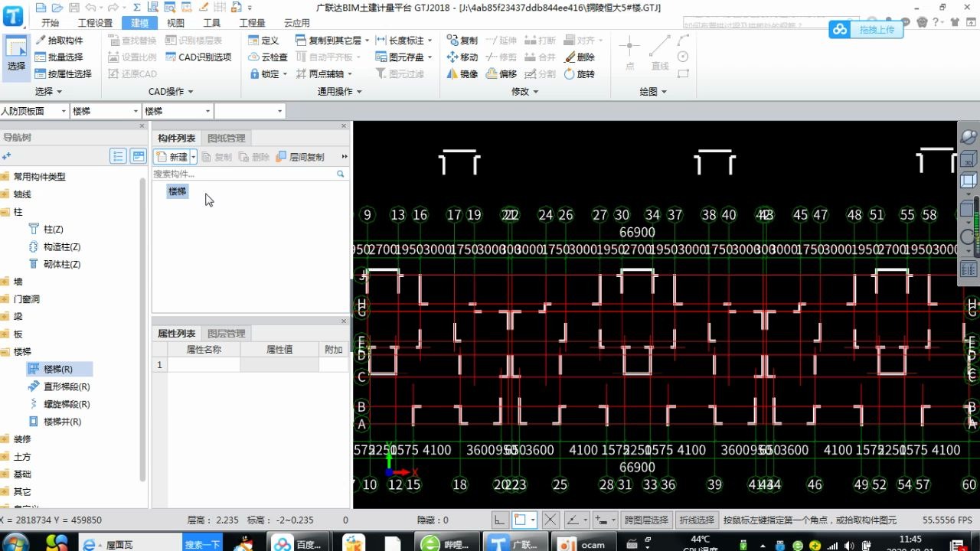This screenshot has width=980, height=551.
Task: Open the 视图 ribbon tab
Action: click(175, 23)
